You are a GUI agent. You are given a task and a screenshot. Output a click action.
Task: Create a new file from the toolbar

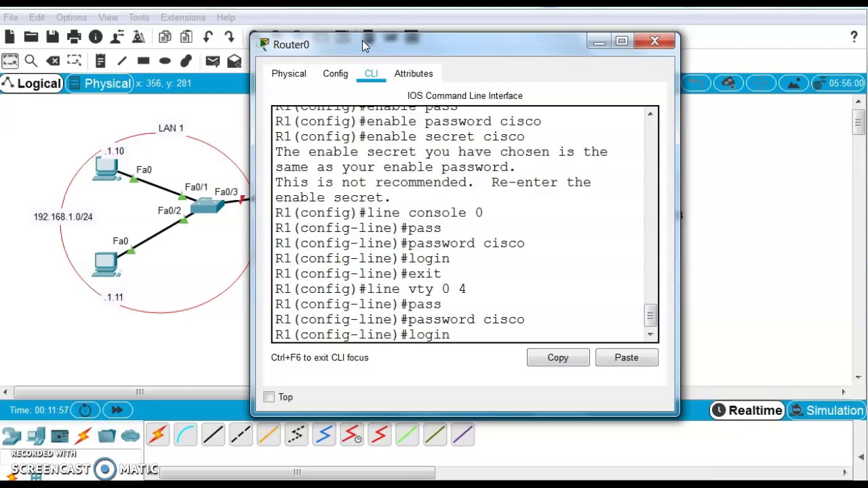[9, 37]
